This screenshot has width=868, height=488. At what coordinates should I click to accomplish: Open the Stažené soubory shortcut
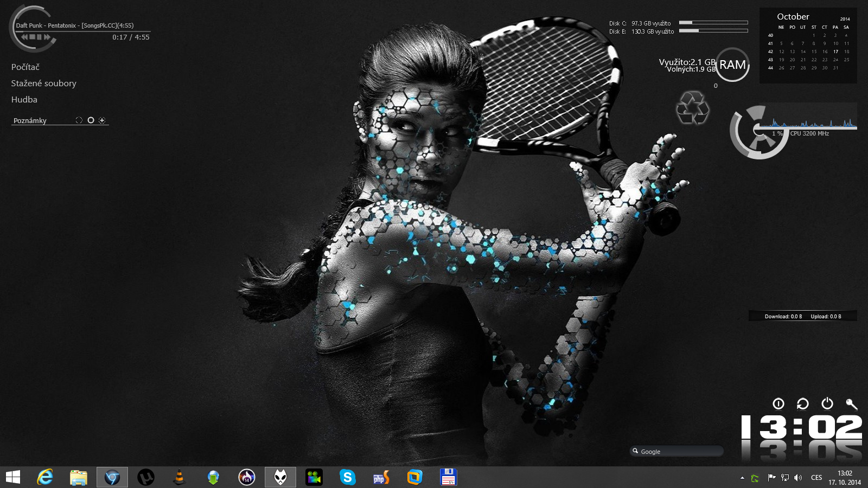(44, 83)
